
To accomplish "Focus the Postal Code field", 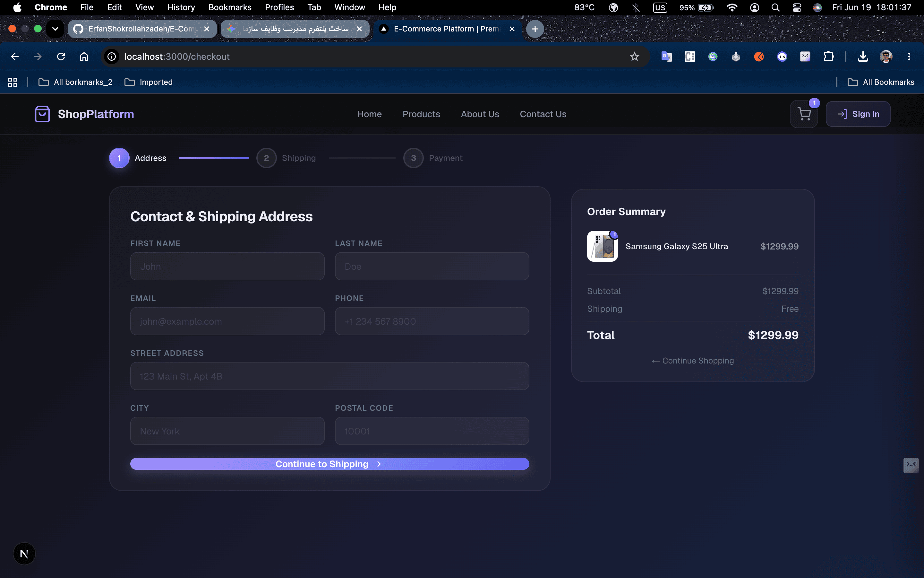I will (x=432, y=431).
